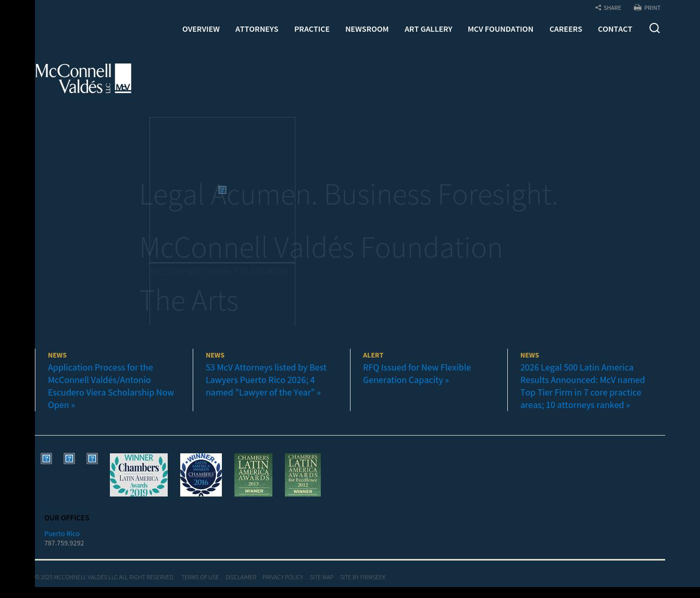
Task: Open the Privacy Policy footer link
Action: tap(282, 577)
